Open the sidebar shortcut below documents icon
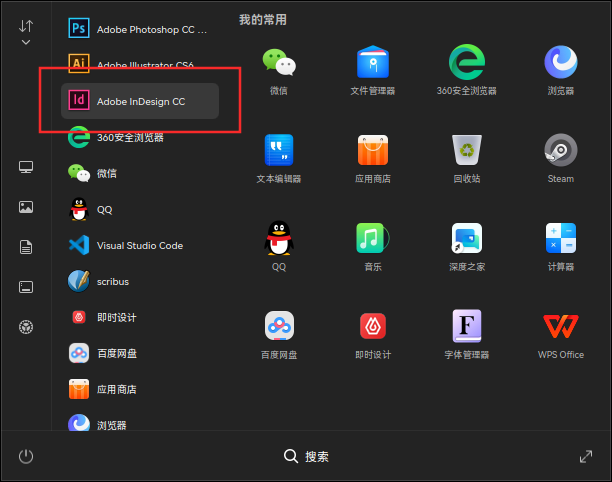The image size is (612, 482). point(26,287)
